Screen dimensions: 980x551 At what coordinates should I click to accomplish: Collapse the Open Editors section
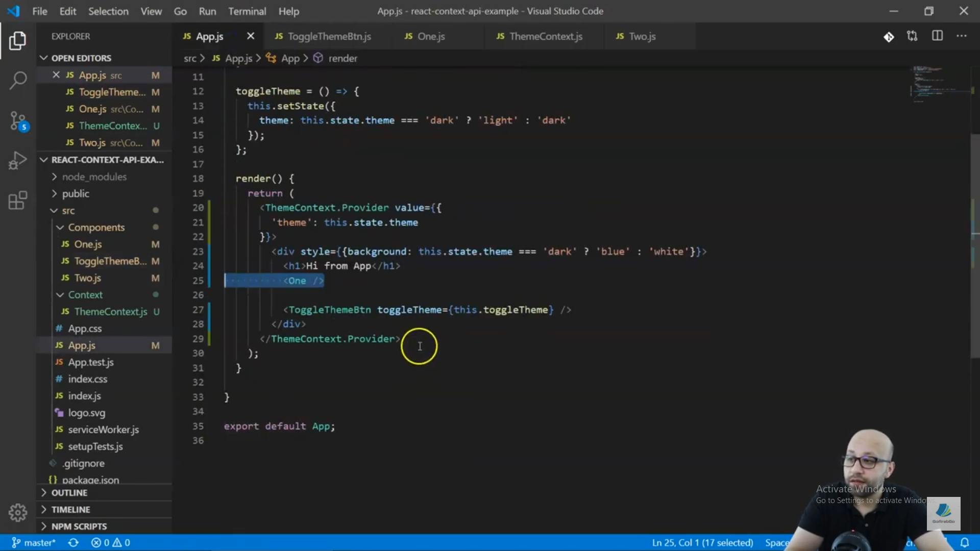pyautogui.click(x=104, y=58)
